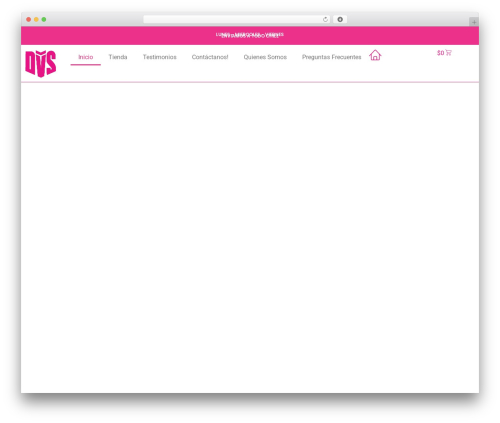
Task: Select the Contáctanos! menu item
Action: pyautogui.click(x=210, y=57)
